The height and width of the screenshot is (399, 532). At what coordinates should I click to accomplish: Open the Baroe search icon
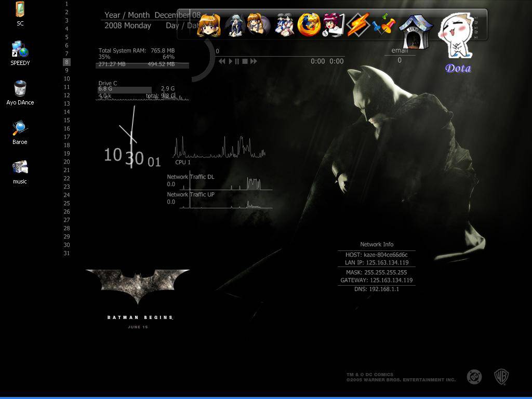(20, 128)
